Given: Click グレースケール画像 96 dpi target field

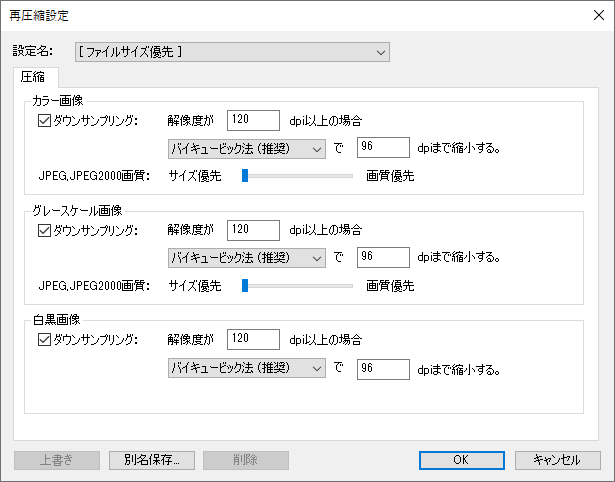Looking at the screenshot, I should click(x=383, y=258).
